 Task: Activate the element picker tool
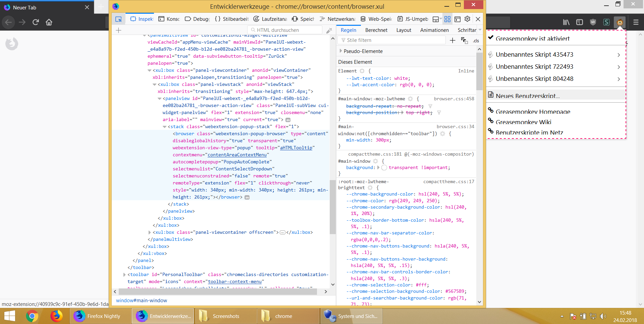click(x=118, y=19)
